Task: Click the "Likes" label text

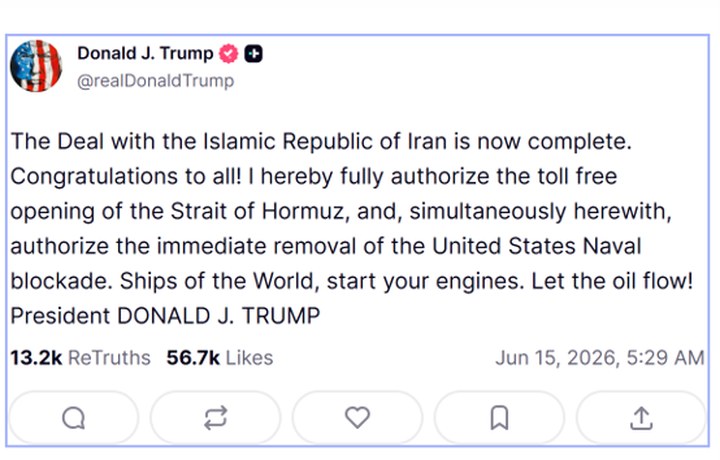Action: [249, 358]
